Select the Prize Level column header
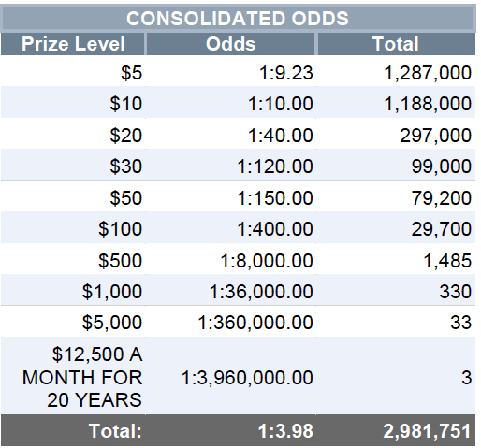This screenshot has height=448, width=481. click(x=73, y=44)
